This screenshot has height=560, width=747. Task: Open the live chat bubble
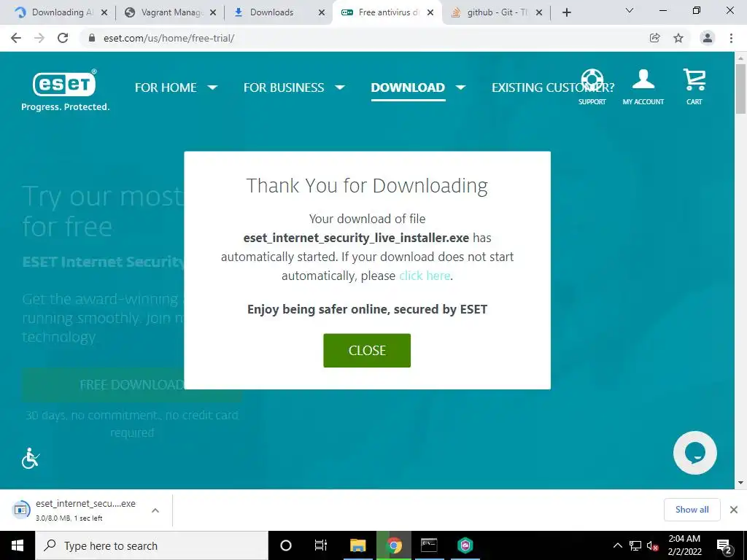pos(694,453)
